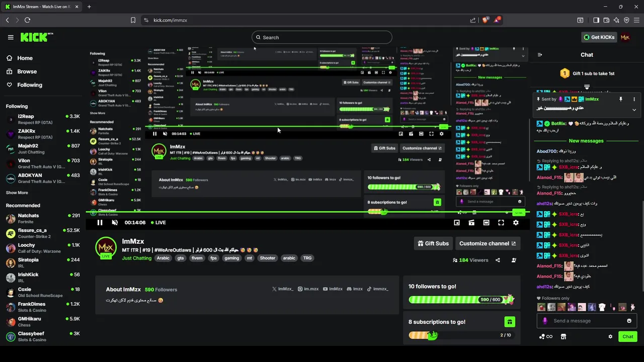Click the gift icon beside subscriptions goal
Screen dimensions: 644x362
tap(510, 322)
